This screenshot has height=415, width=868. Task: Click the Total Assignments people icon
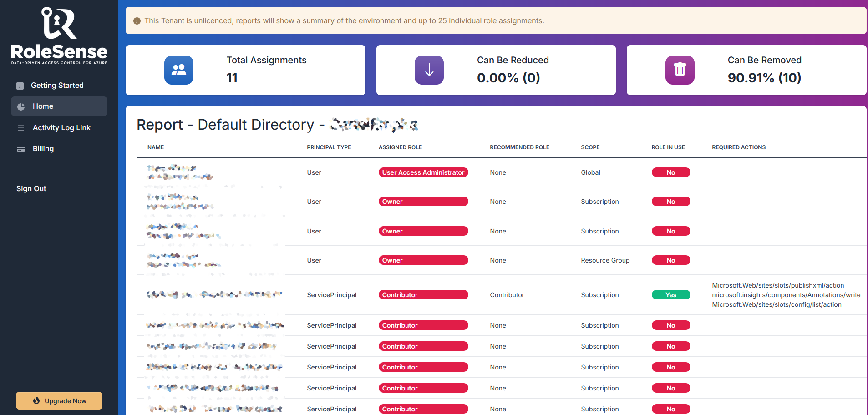click(179, 70)
